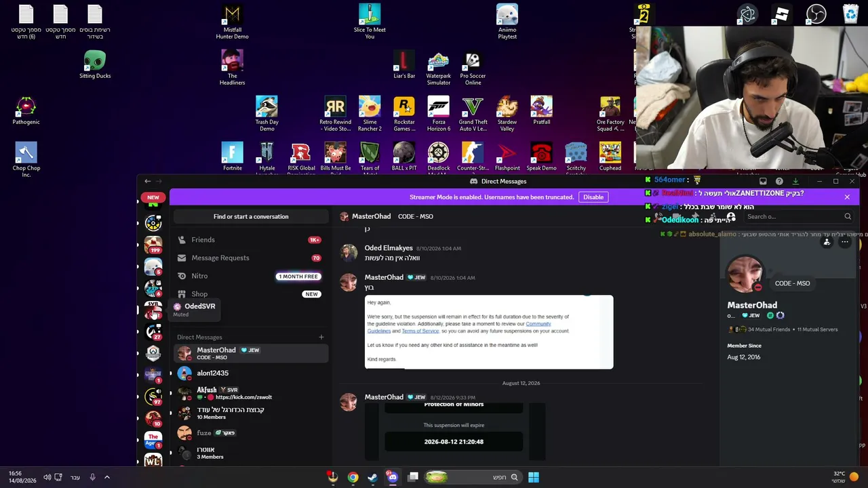
Task: Select the Aniimo Playtest desktop icon
Action: (x=507, y=22)
